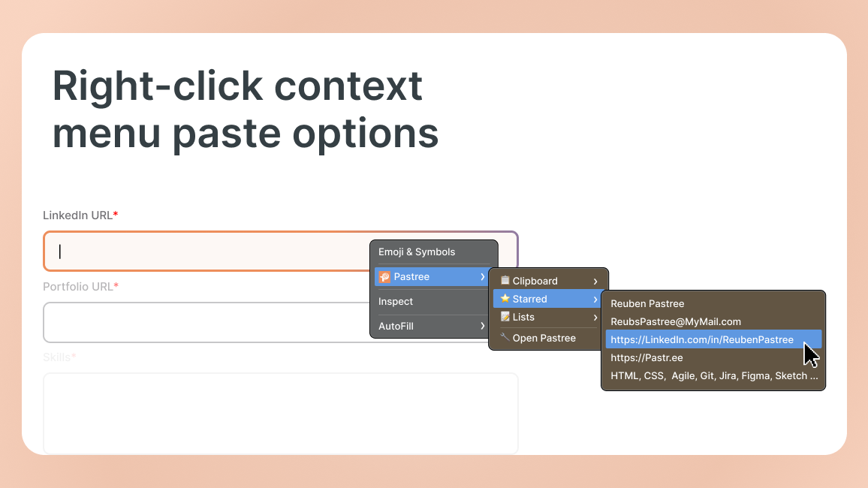This screenshot has height=488, width=868.
Task: Click the Pastree logo icon in the context menu
Action: point(384,276)
